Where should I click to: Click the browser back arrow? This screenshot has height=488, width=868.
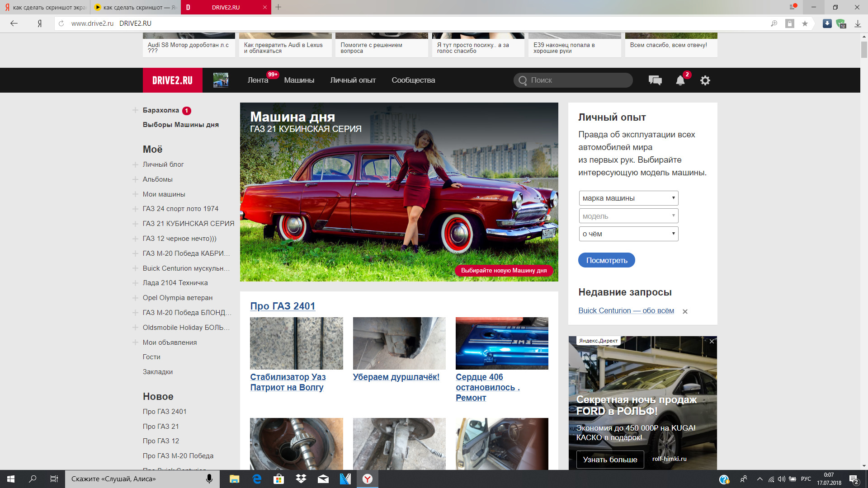pyautogui.click(x=14, y=23)
